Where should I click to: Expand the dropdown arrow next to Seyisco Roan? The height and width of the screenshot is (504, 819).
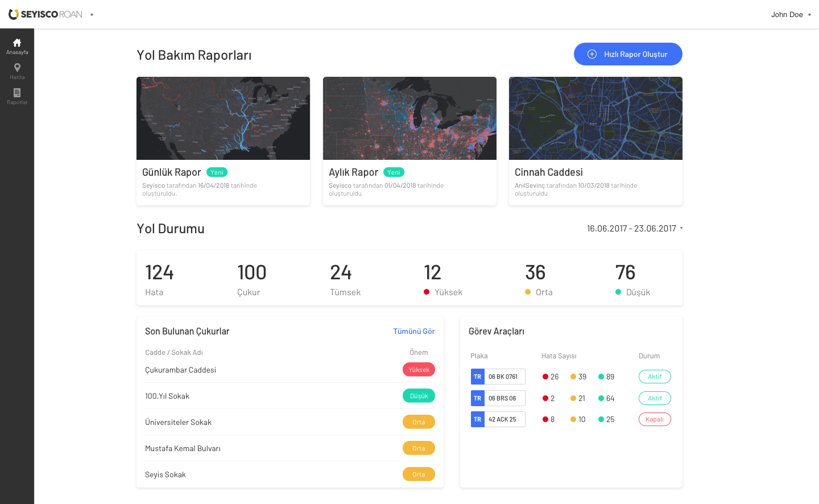[x=92, y=15]
